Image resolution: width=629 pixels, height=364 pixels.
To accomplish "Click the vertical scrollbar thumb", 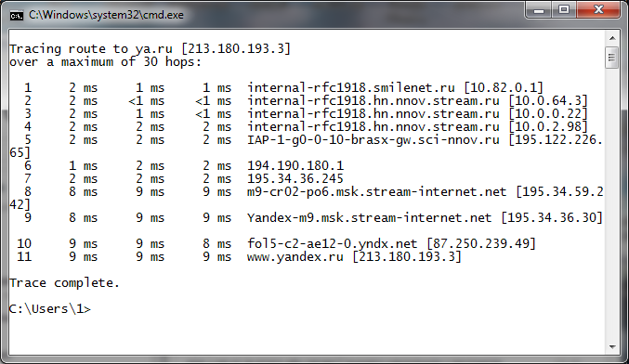I will tap(611, 58).
